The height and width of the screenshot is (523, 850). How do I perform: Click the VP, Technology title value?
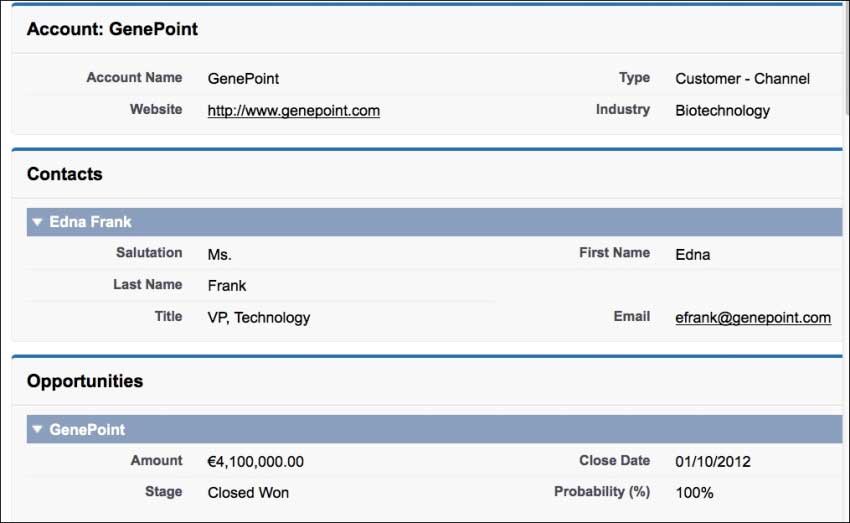coord(259,318)
